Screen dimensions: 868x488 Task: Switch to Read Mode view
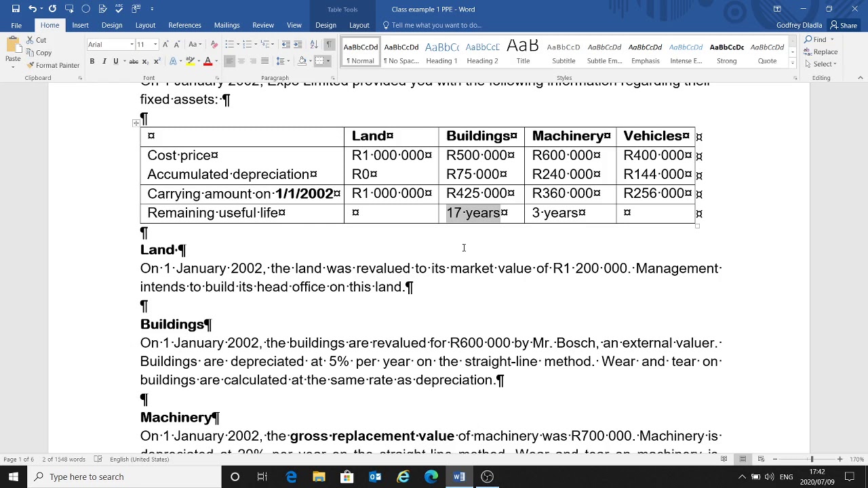click(x=724, y=459)
